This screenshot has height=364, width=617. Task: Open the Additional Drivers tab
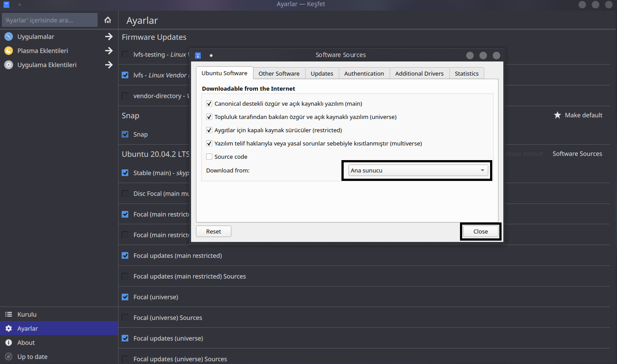pos(419,73)
